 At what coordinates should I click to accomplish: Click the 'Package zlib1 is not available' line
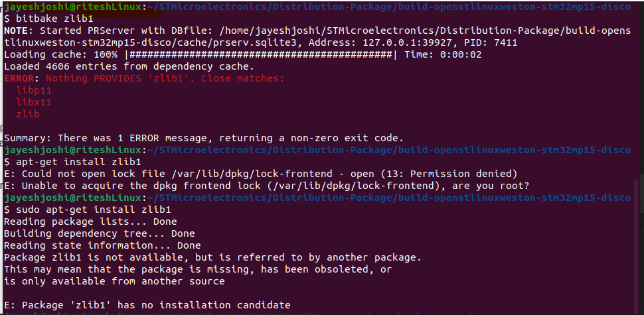point(212,257)
